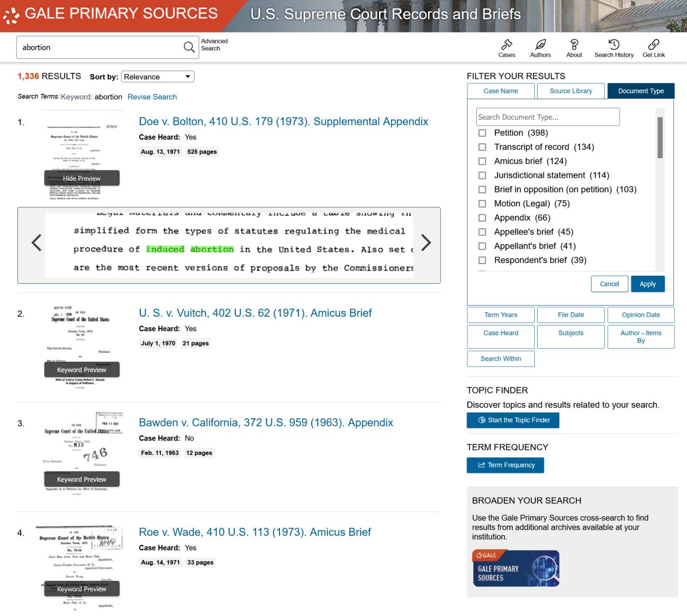Screen dimensions: 687x616
Task: Click the highlighted word abortion in preview
Action: point(212,249)
